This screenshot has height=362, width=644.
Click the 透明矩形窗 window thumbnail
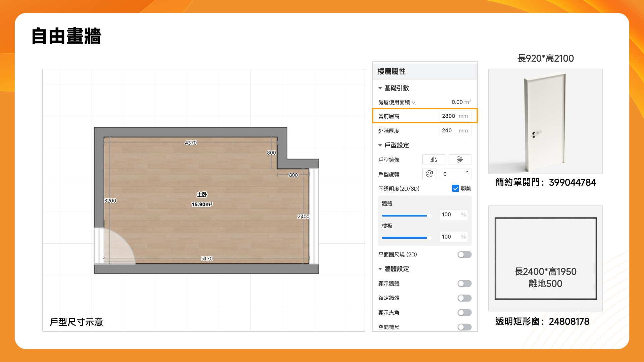[x=545, y=258]
